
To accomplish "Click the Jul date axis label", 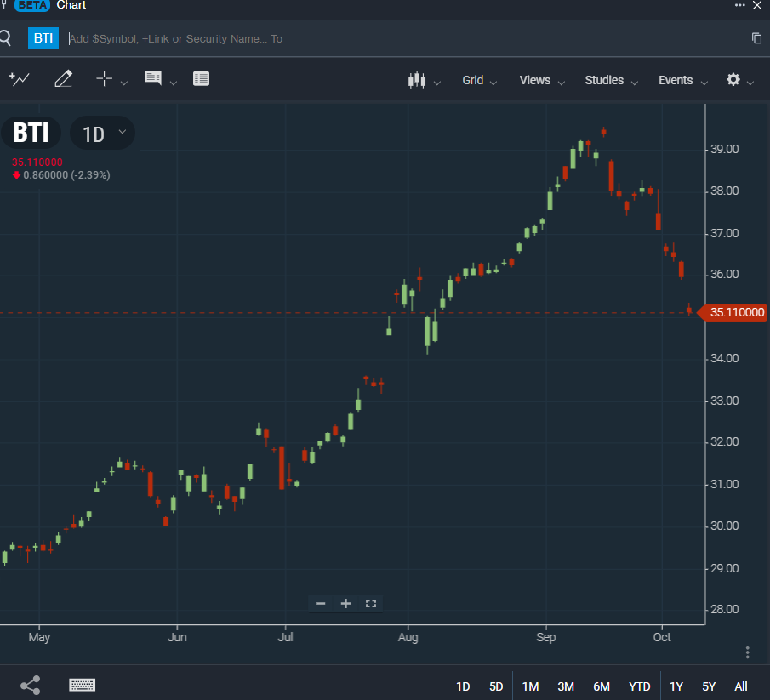I will click(x=285, y=637).
